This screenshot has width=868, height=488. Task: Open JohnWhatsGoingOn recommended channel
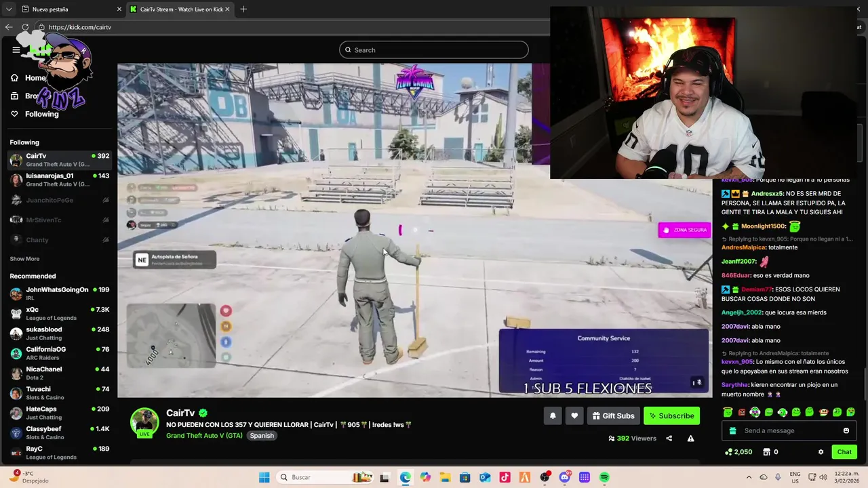pos(59,293)
